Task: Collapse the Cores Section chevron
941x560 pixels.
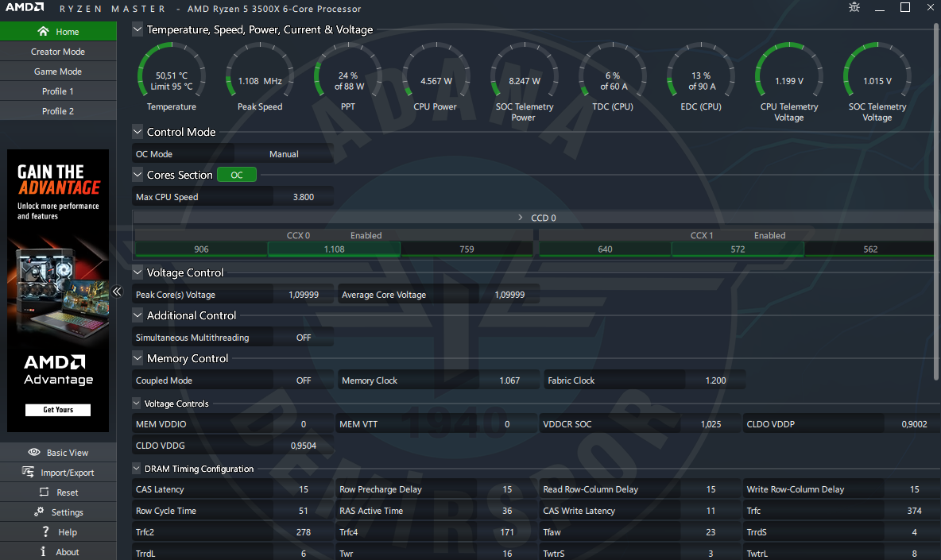Action: coord(137,175)
